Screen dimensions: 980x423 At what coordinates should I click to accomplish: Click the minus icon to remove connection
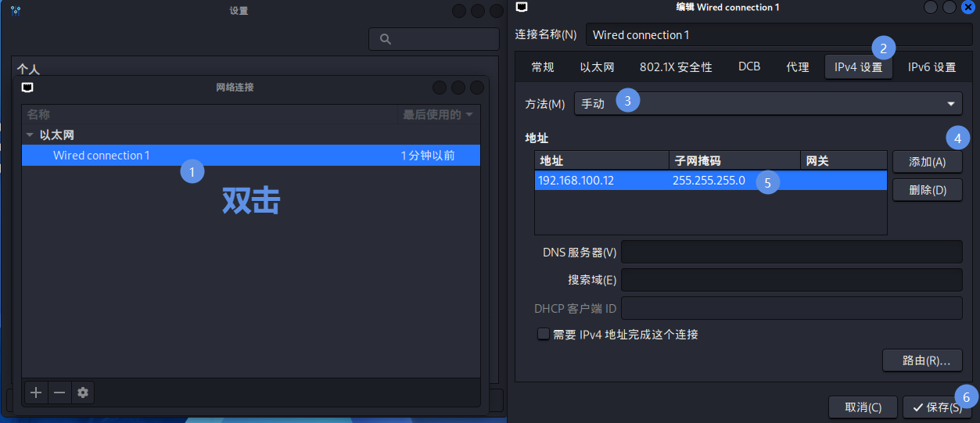59,393
